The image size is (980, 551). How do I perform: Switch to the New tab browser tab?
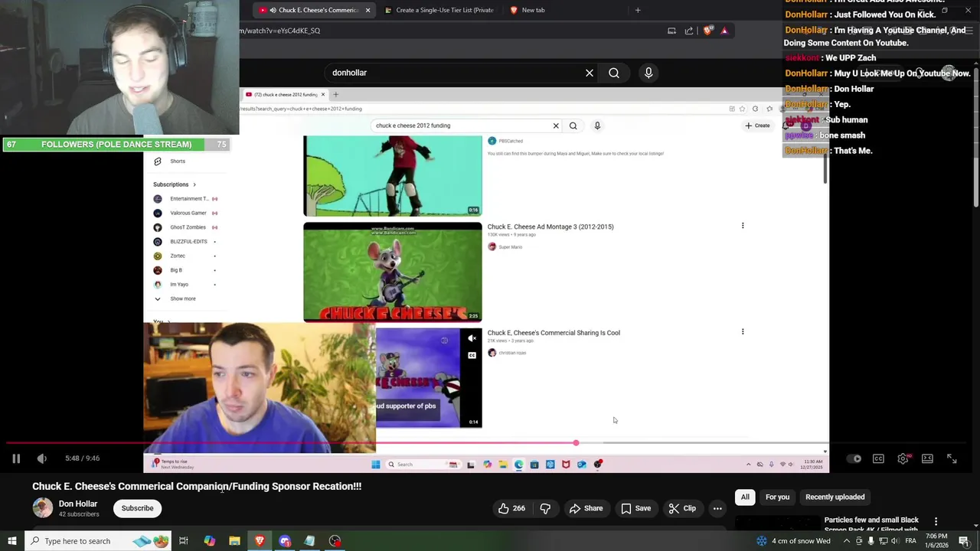[x=533, y=10]
